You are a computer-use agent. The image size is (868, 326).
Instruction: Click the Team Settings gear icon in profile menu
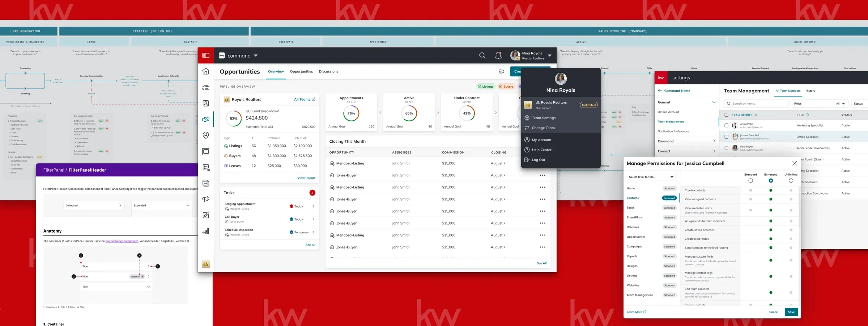pos(527,118)
